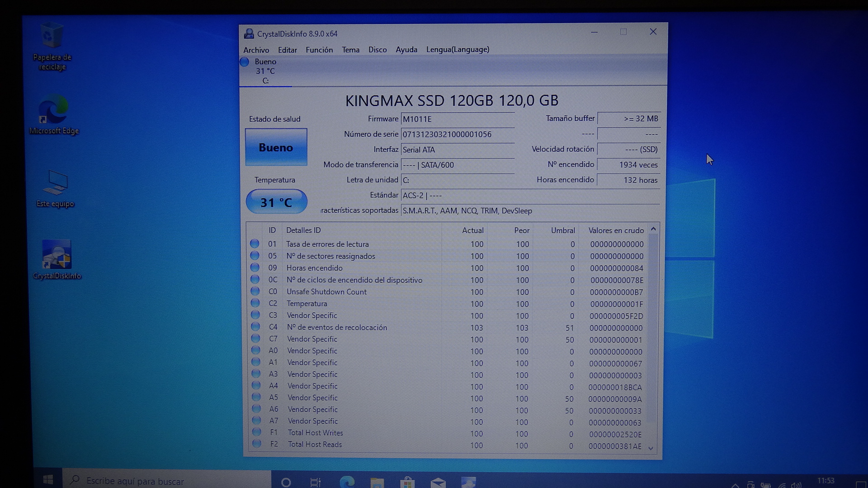This screenshot has height=488, width=868.
Task: Click the Número de serie field
Action: point(458,134)
